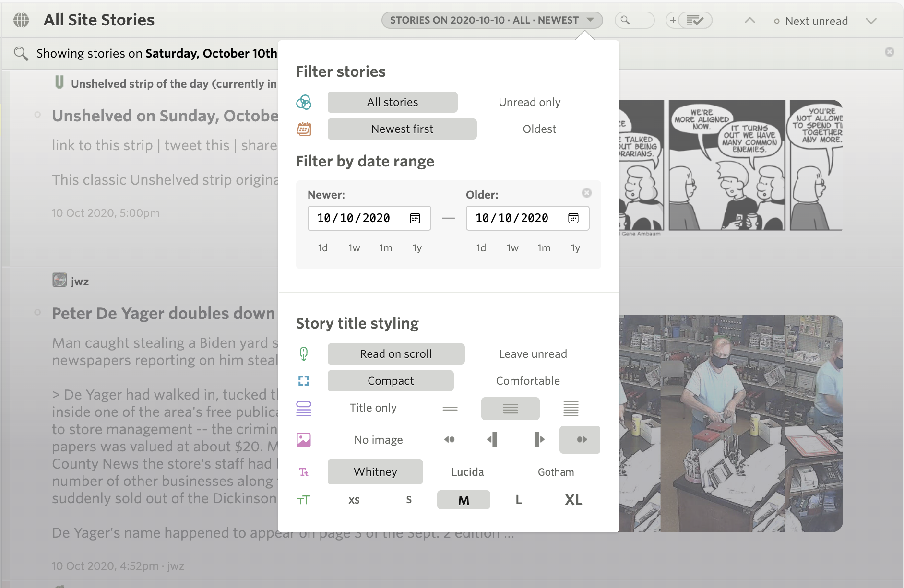Select the large right-side image layout icon

click(539, 439)
